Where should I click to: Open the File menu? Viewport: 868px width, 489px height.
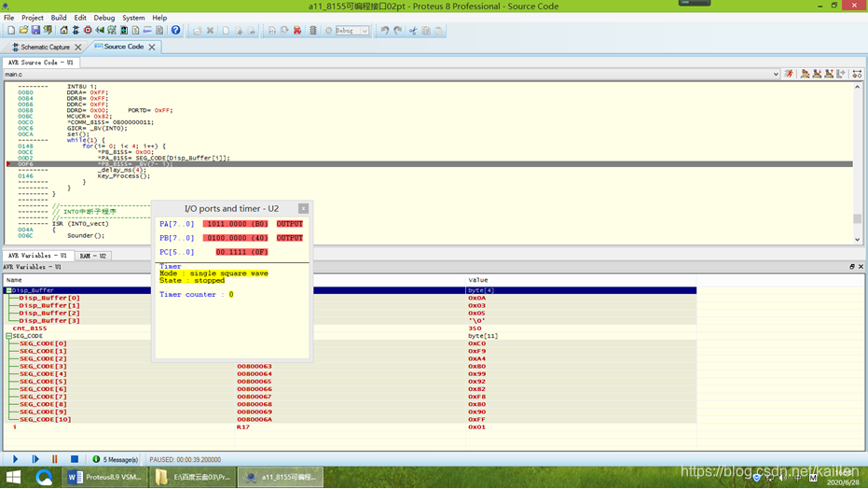coord(9,18)
